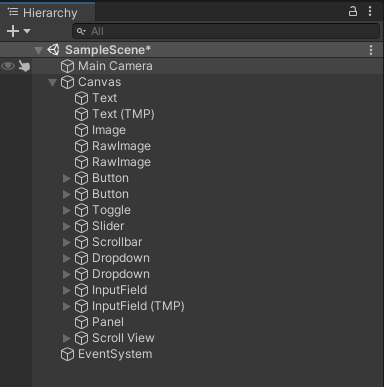Expand the Slider object arrow
This screenshot has width=384, height=387.
click(67, 226)
